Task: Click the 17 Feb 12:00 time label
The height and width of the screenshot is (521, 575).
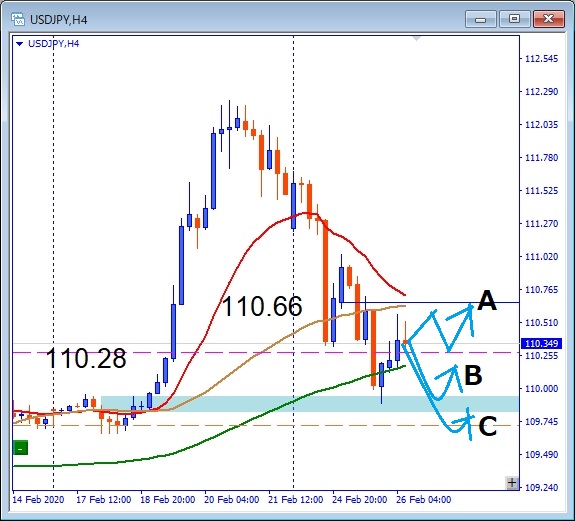Action: point(103,500)
